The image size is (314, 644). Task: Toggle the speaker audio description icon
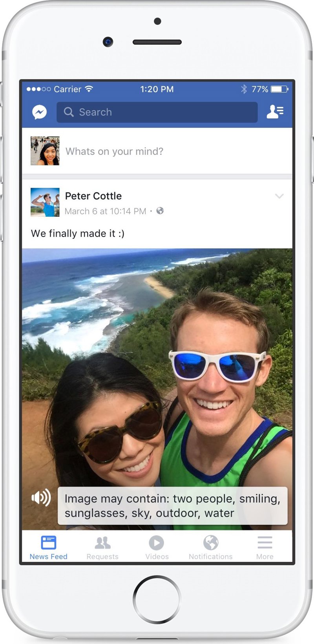(41, 498)
